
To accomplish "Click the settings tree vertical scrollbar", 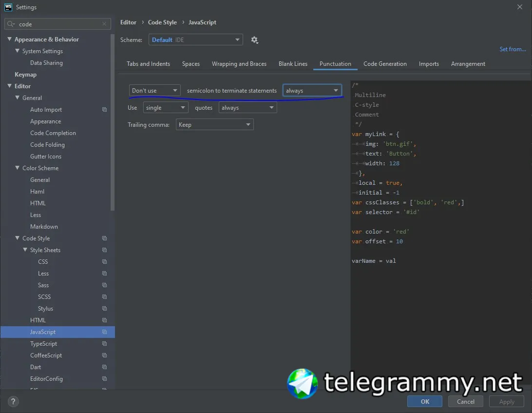I will coord(113,122).
